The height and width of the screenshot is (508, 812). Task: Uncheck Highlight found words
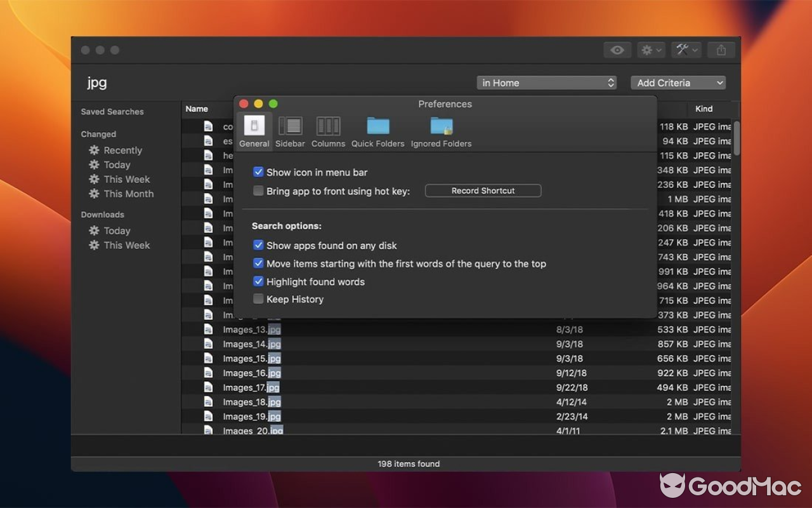click(x=258, y=281)
